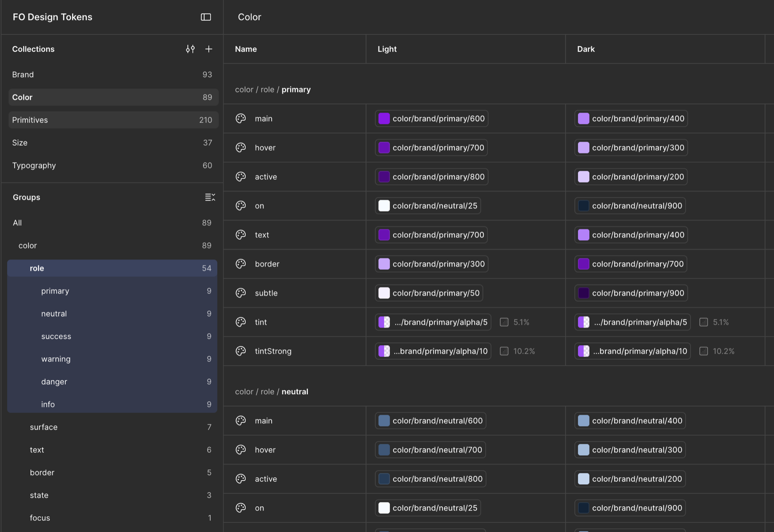Select the info group
The width and height of the screenshot is (774, 532).
(112, 404)
